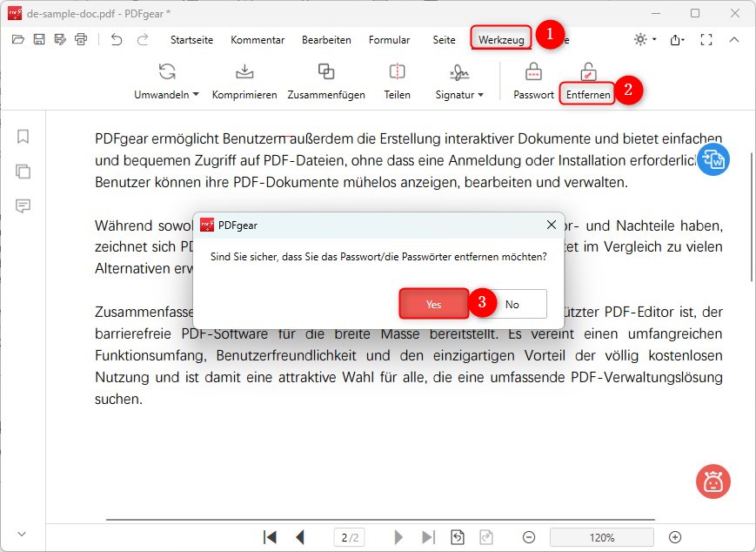Image resolution: width=756 pixels, height=552 pixels.
Task: Show the page thumbnails sidebar panel
Action: pyautogui.click(x=22, y=171)
